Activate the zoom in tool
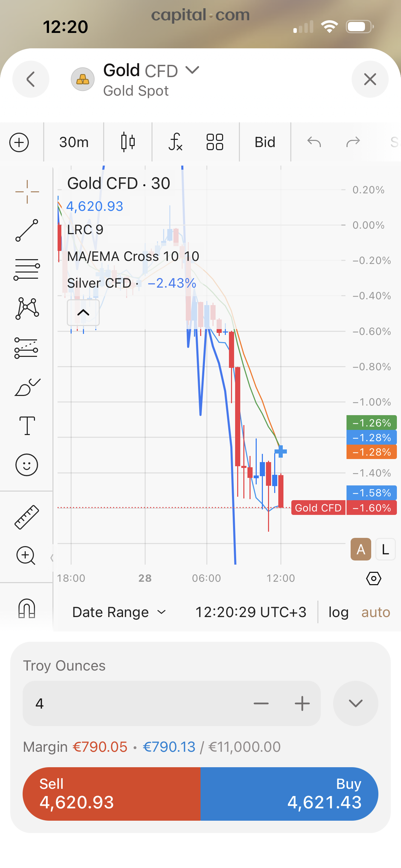 tap(26, 555)
